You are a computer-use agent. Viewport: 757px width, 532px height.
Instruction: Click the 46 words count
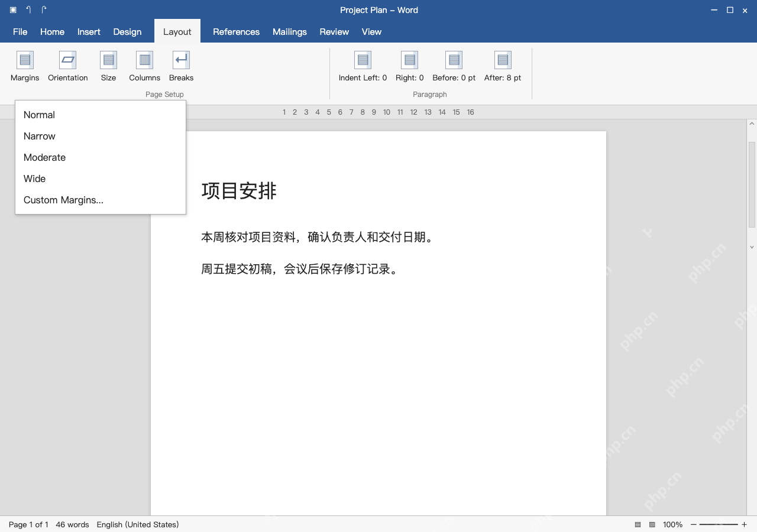[x=72, y=524]
